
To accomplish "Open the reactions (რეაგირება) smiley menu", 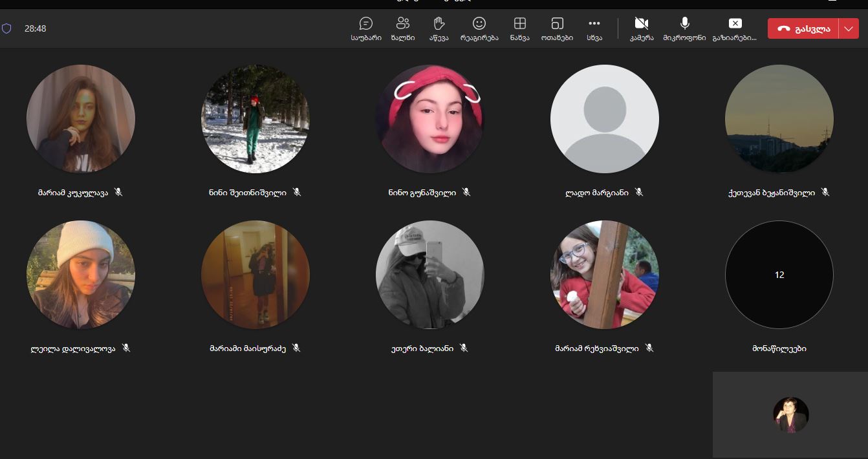I will pyautogui.click(x=479, y=28).
